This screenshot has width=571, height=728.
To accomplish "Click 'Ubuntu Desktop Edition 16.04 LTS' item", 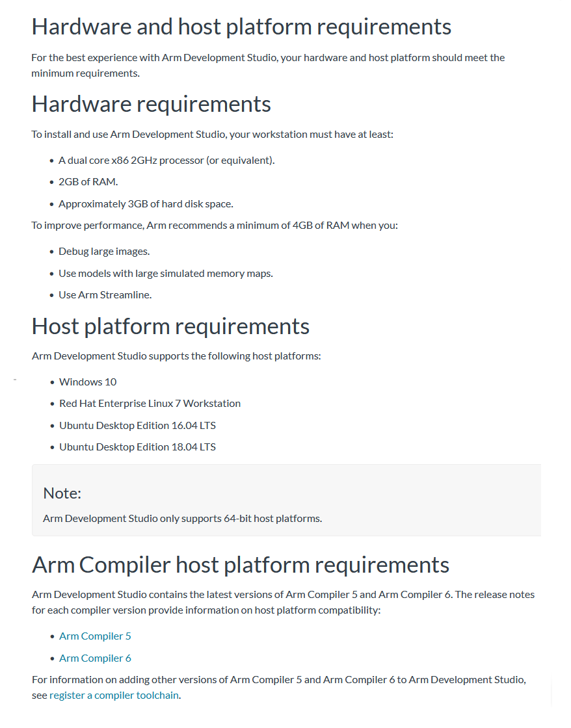I will pyautogui.click(x=137, y=425).
